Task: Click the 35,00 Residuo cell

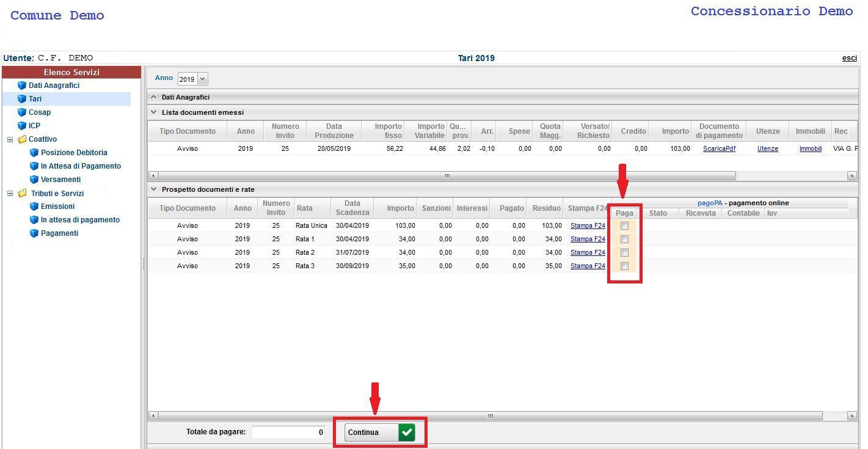Action: pos(553,266)
